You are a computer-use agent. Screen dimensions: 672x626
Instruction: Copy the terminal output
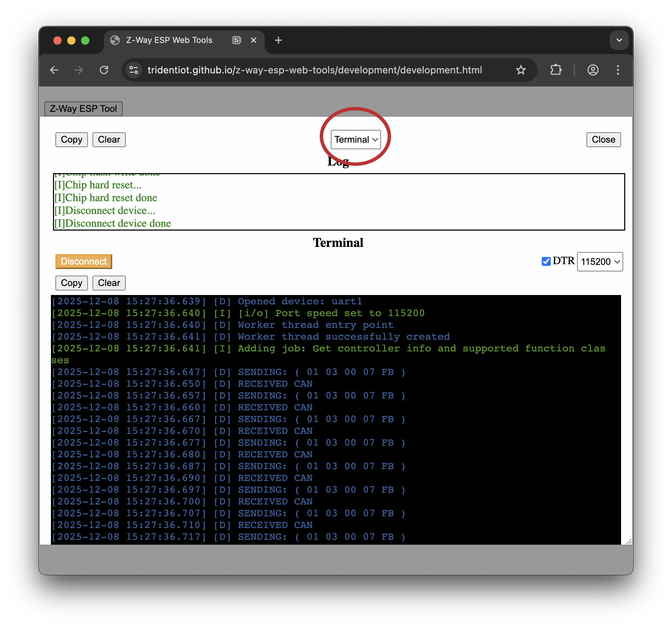pos(71,283)
